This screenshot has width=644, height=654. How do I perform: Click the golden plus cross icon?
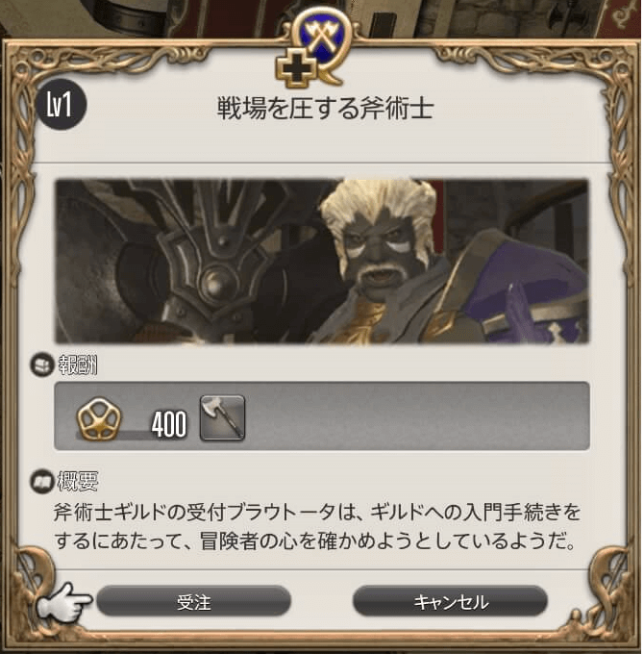coord(296,71)
